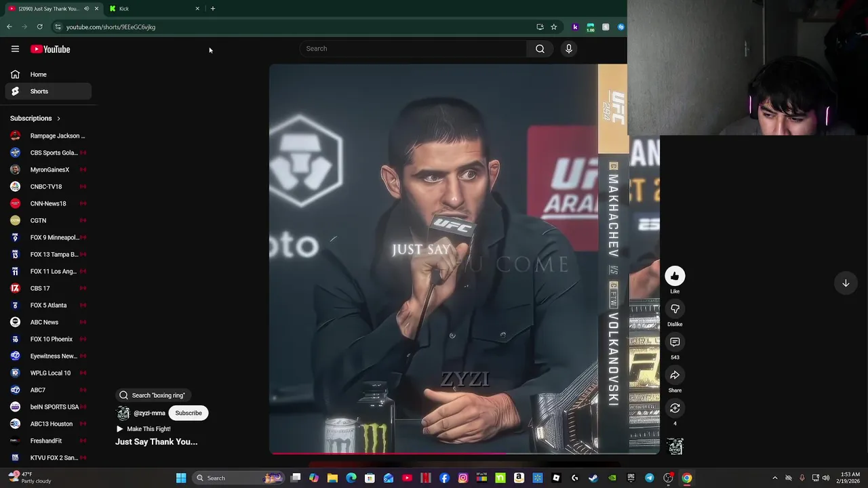Open the Kick extension icon
Screen dimensions: 868x488
point(575,27)
